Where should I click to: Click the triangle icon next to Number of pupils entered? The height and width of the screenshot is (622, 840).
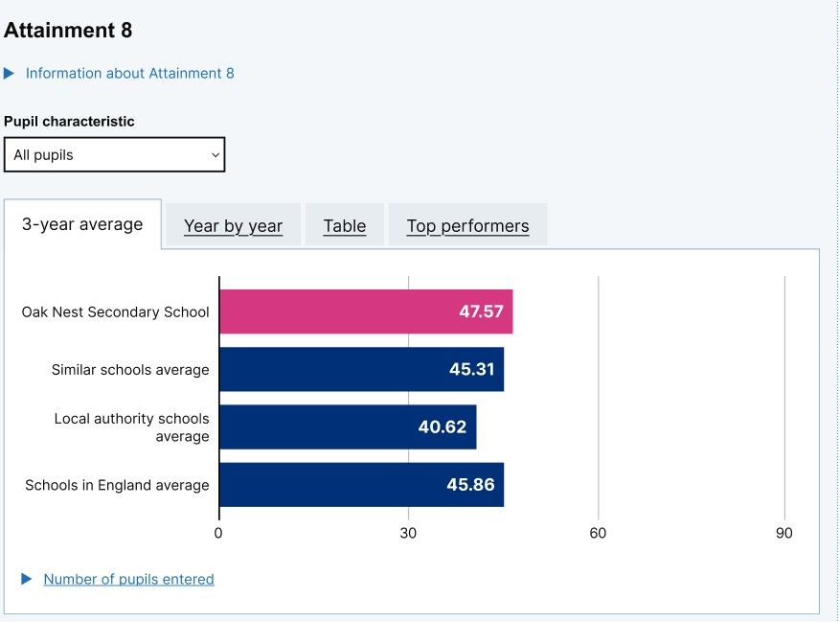(x=27, y=579)
